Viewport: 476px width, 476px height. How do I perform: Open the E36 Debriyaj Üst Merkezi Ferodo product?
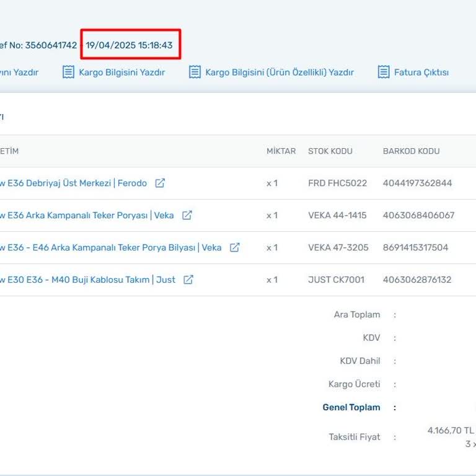[x=73, y=183]
